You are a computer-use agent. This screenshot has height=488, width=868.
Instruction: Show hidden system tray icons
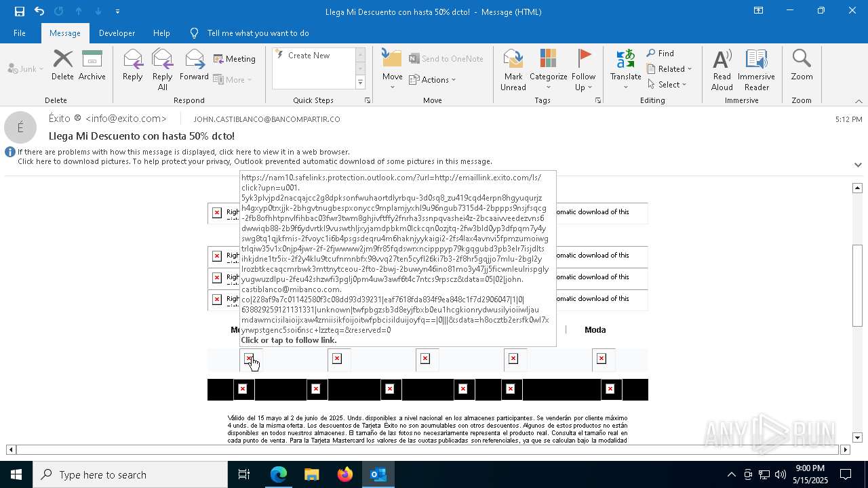click(x=731, y=474)
